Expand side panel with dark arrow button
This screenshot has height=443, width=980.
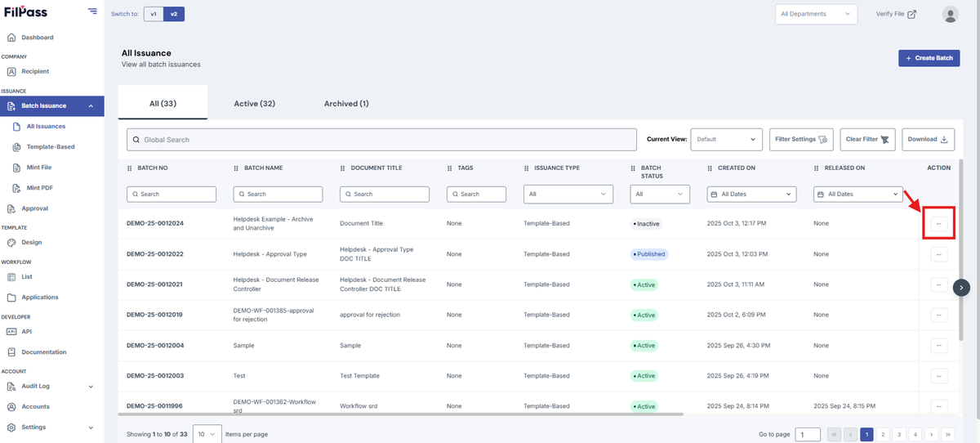coord(962,287)
